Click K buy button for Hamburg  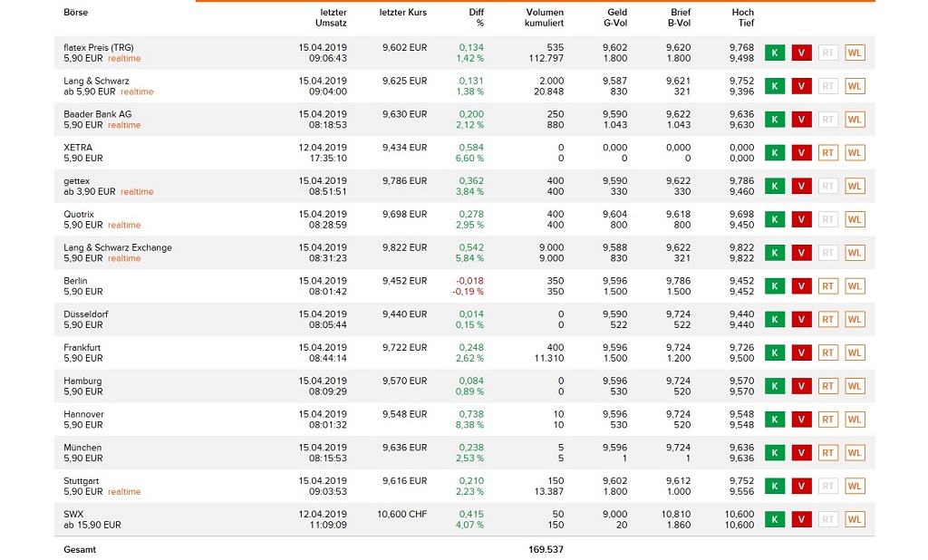coord(774,386)
